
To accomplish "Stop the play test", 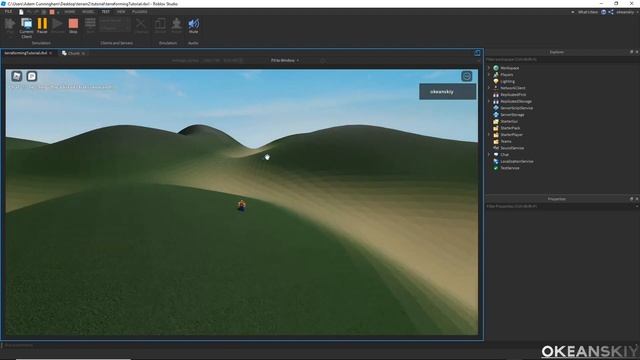I will [x=73, y=26].
